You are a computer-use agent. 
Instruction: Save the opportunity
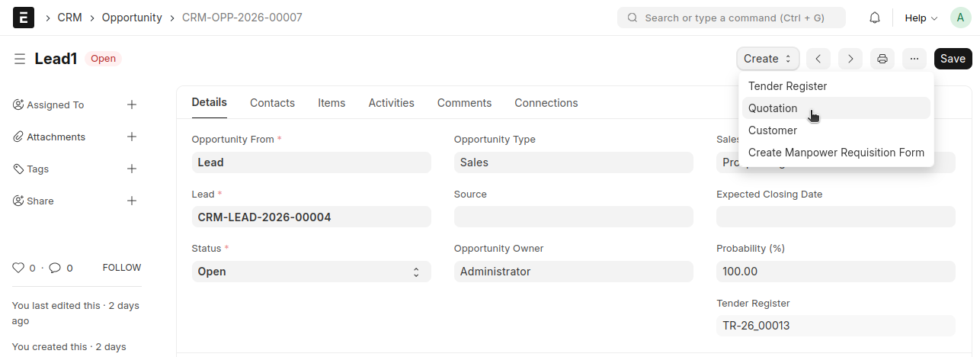pos(953,59)
